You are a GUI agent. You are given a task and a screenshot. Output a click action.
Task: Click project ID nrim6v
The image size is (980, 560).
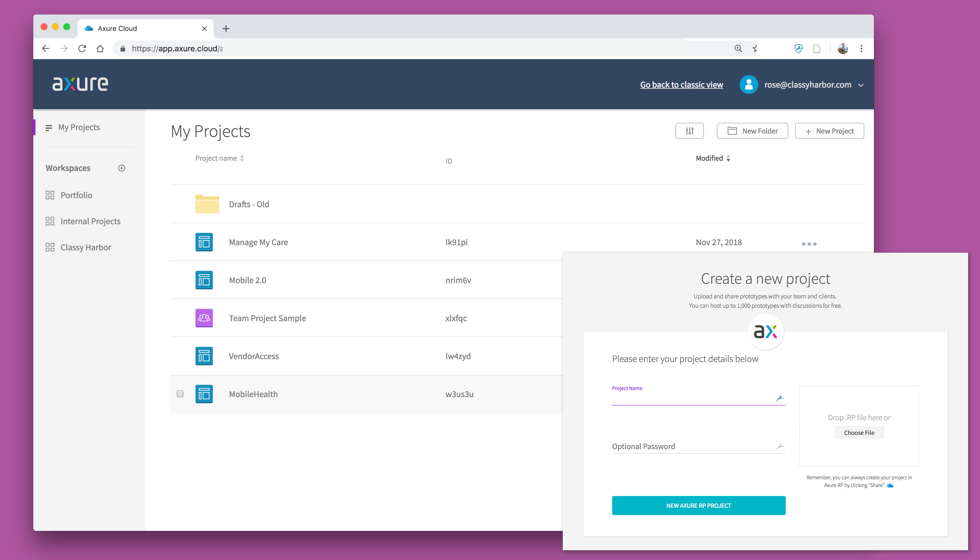click(458, 280)
